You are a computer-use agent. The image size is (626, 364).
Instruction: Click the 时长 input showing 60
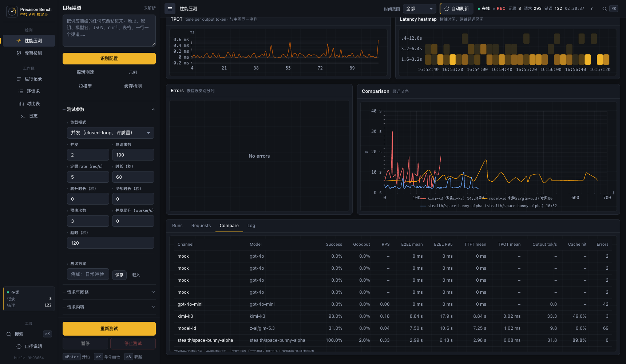click(133, 177)
